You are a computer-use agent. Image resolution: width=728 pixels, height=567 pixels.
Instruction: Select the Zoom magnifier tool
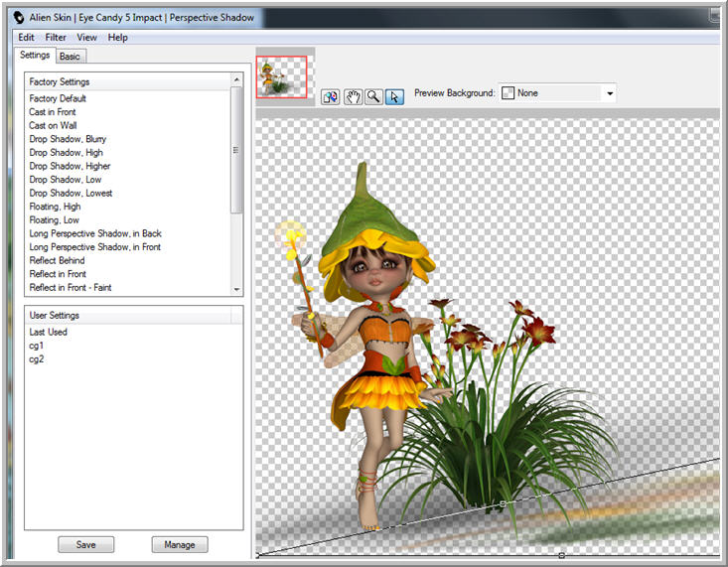[373, 97]
